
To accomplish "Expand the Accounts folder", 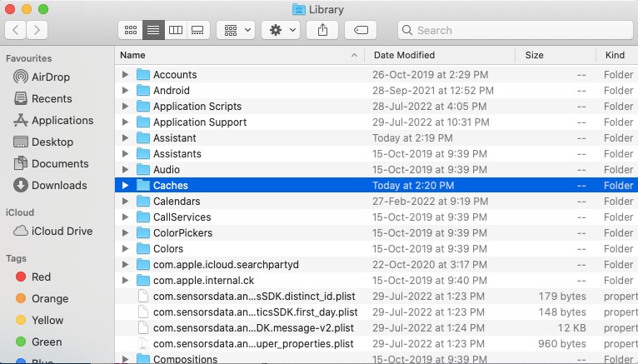I will click(125, 74).
